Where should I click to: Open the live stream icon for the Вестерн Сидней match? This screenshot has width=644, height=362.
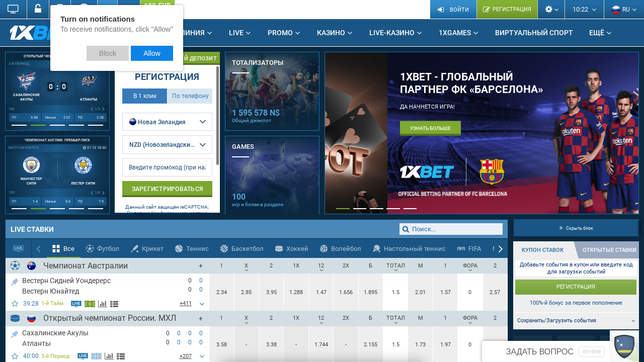(x=76, y=304)
